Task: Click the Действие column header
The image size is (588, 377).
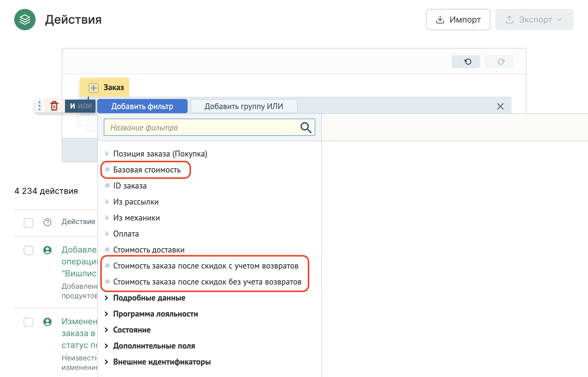Action: tap(79, 222)
